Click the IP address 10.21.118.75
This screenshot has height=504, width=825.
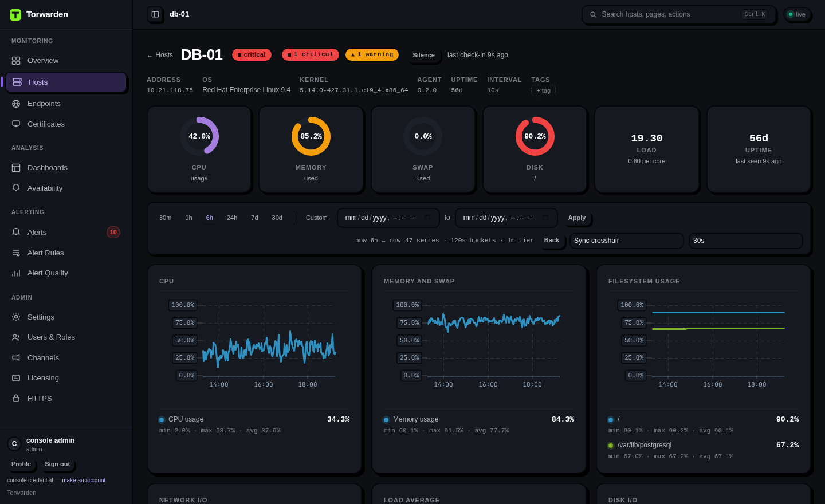(170, 90)
